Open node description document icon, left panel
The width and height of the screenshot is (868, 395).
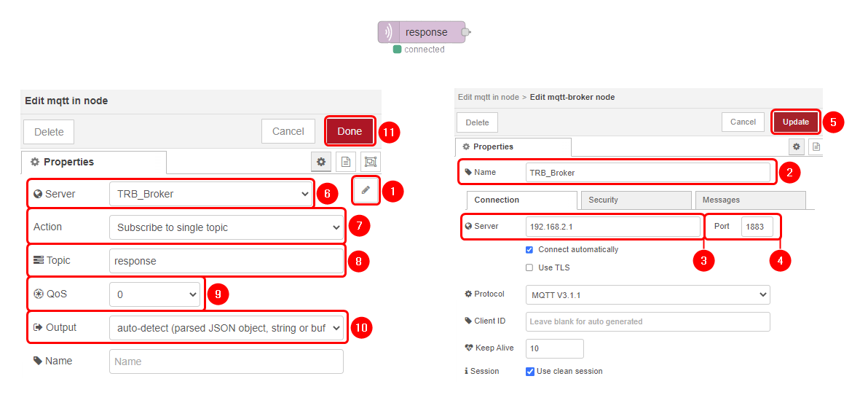click(x=346, y=162)
